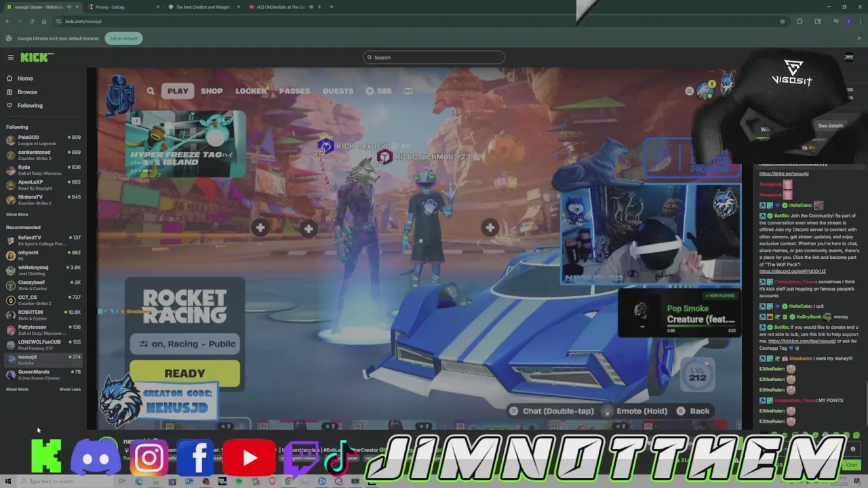The height and width of the screenshot is (488, 868).
Task: Click the Emote (Hold) prompt
Action: (x=635, y=411)
